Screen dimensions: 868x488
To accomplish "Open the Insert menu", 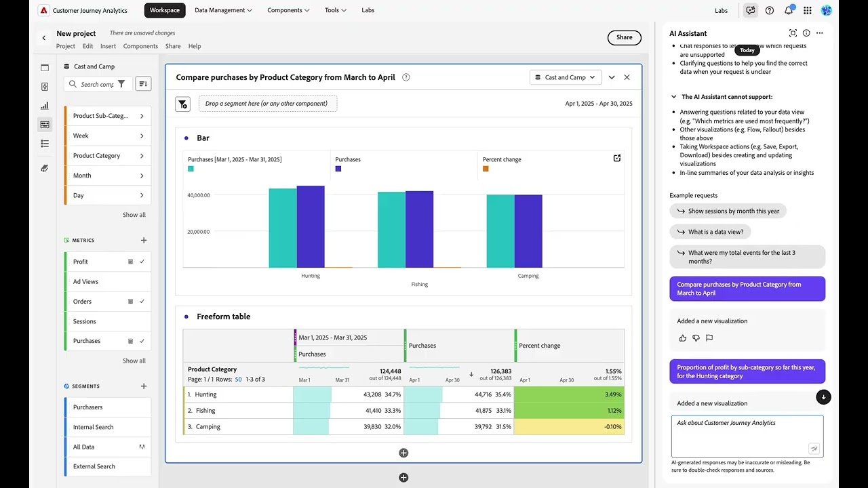I will coord(108,46).
